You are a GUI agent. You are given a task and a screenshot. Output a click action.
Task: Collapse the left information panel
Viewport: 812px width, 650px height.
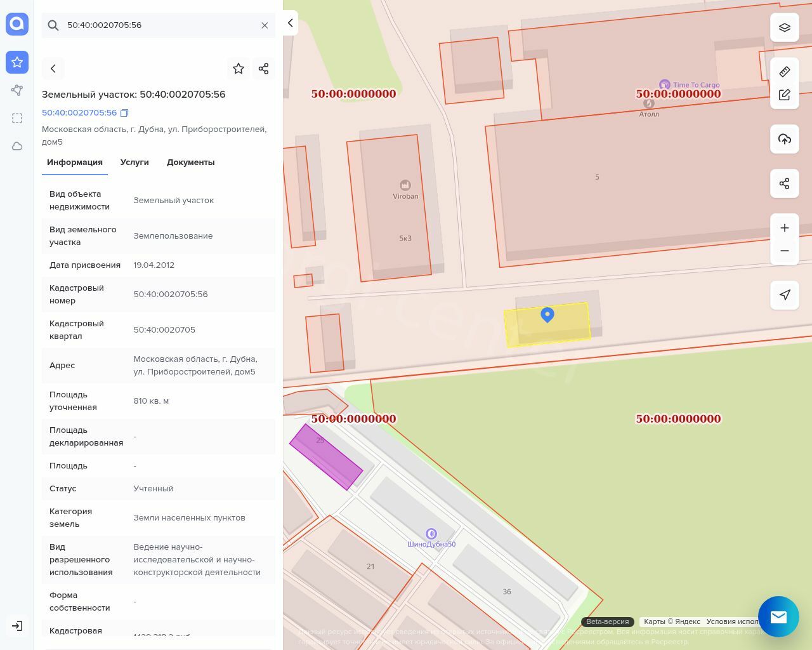(x=290, y=23)
